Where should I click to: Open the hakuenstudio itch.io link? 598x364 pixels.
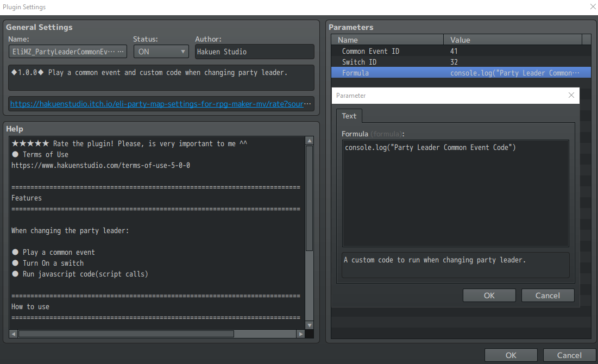(x=161, y=103)
